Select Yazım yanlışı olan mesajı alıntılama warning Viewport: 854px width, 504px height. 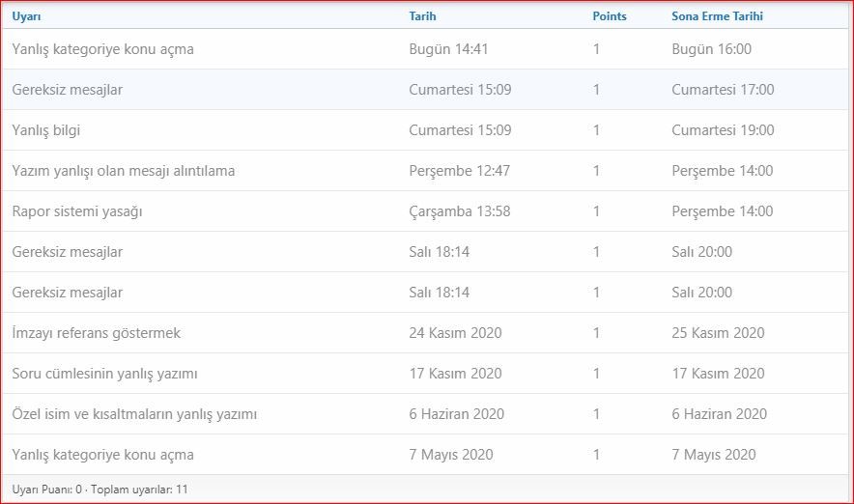click(124, 171)
